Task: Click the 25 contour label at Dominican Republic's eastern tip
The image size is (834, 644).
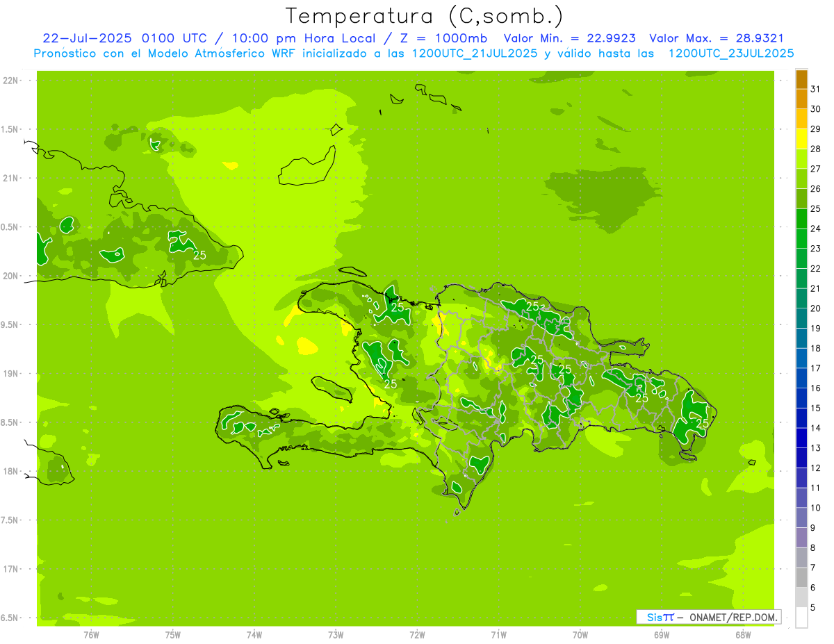Action: point(703,423)
